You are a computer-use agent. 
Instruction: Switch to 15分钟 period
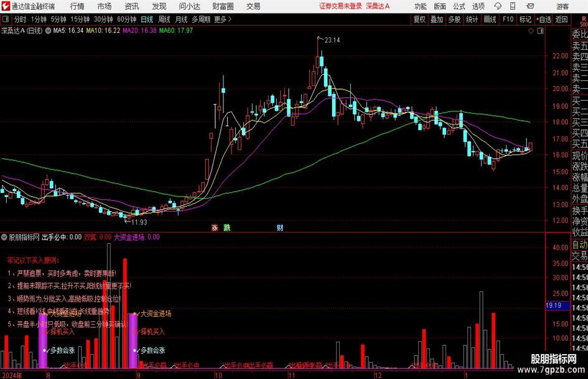tap(80, 19)
